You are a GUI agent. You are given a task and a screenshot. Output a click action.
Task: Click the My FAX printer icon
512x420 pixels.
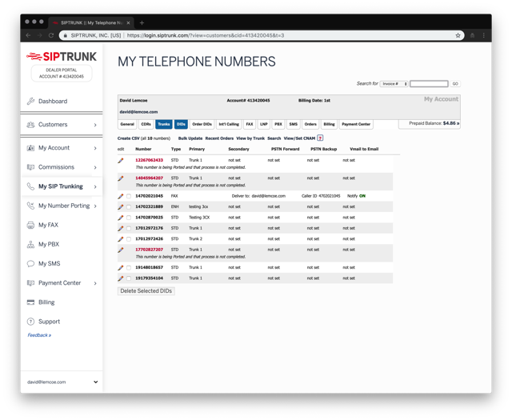click(30, 225)
